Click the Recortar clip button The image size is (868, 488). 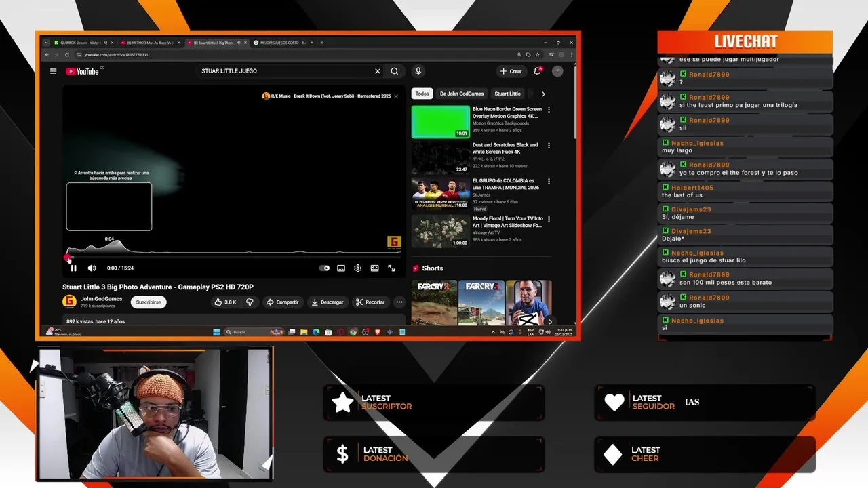(370, 302)
